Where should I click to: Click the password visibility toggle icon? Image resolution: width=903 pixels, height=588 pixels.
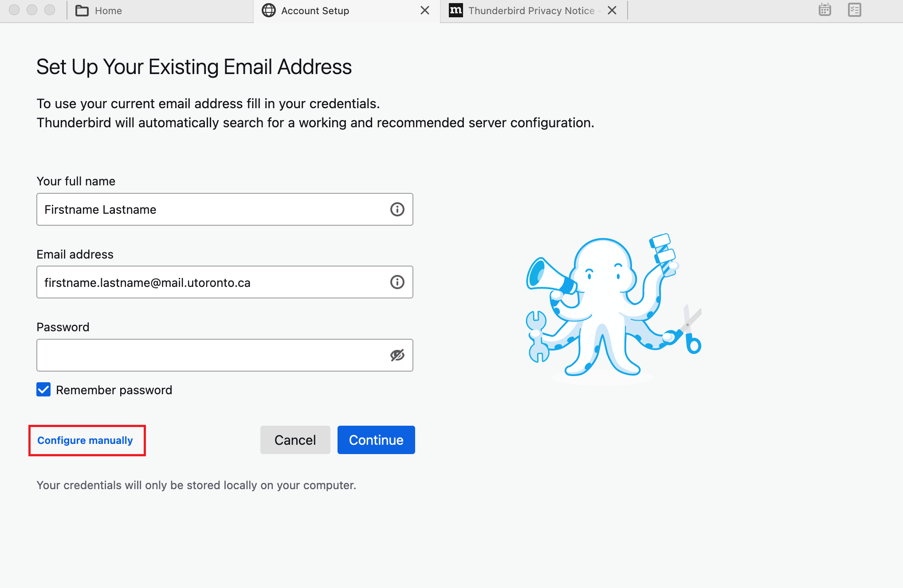click(396, 355)
